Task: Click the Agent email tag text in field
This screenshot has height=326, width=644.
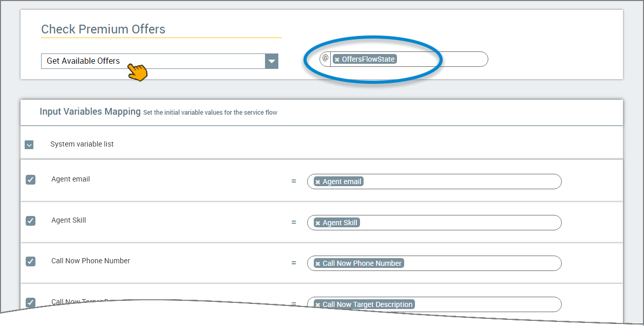Action: click(x=342, y=182)
